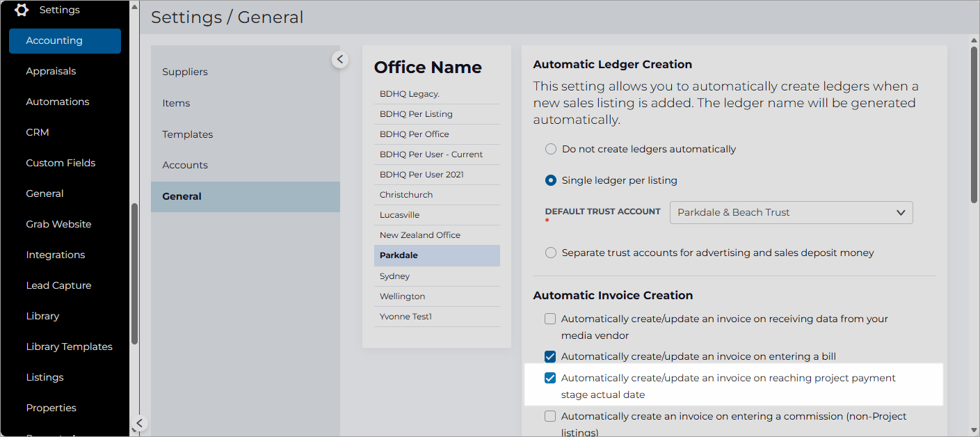
Task: Choose the Lucasville office
Action: click(x=437, y=215)
